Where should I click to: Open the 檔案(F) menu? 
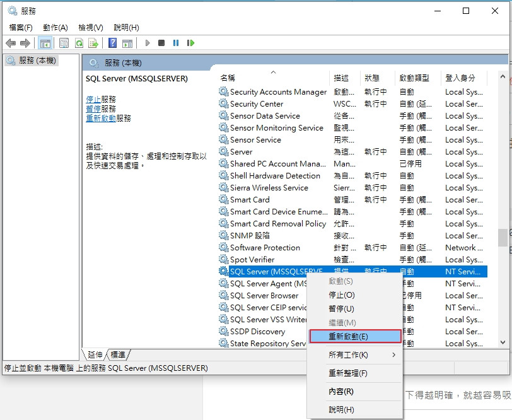point(21,28)
